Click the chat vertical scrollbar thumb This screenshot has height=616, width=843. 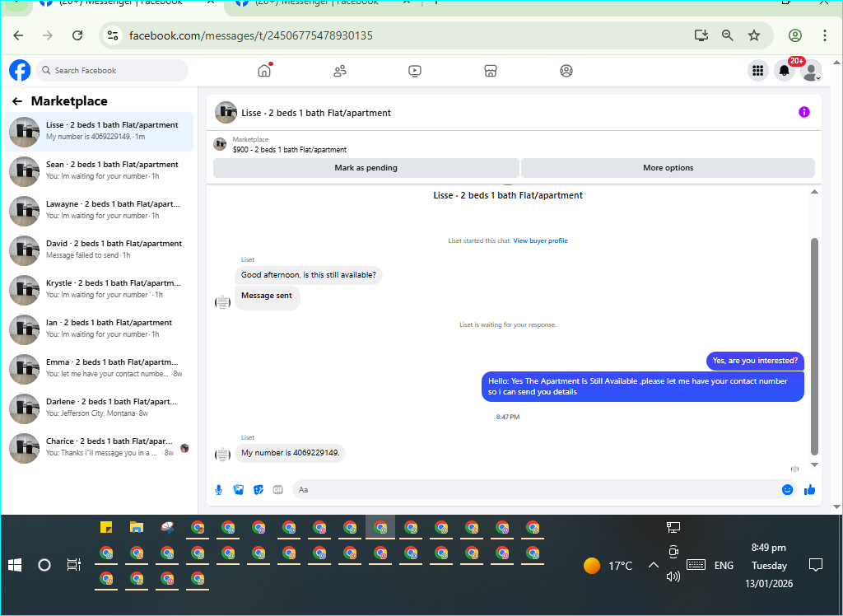click(x=814, y=347)
